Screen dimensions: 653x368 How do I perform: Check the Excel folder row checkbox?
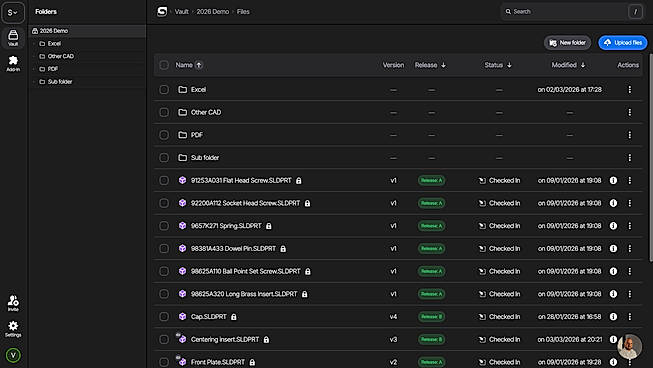[x=164, y=90]
